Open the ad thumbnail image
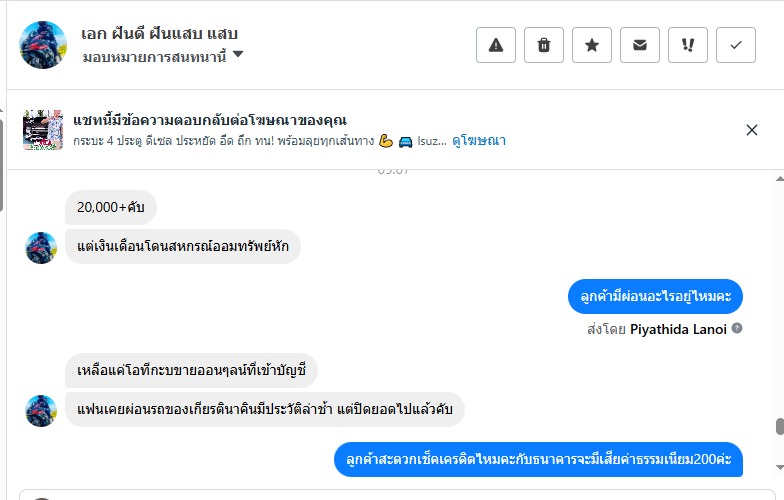 [x=43, y=130]
